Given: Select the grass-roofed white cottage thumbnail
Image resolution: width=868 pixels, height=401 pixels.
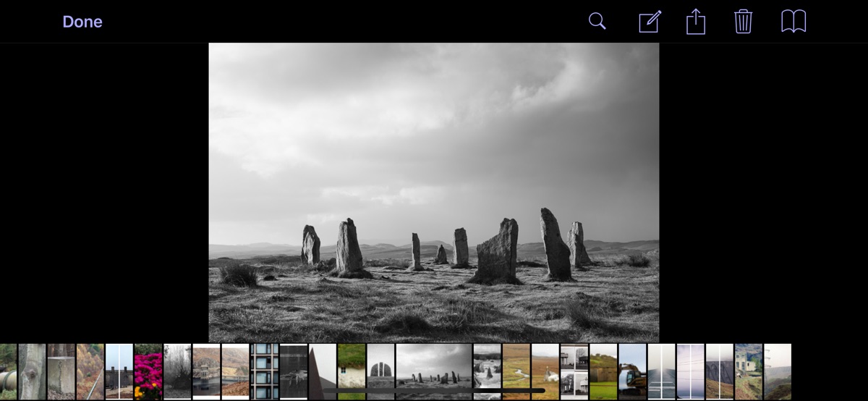Looking at the screenshot, I should (x=351, y=371).
